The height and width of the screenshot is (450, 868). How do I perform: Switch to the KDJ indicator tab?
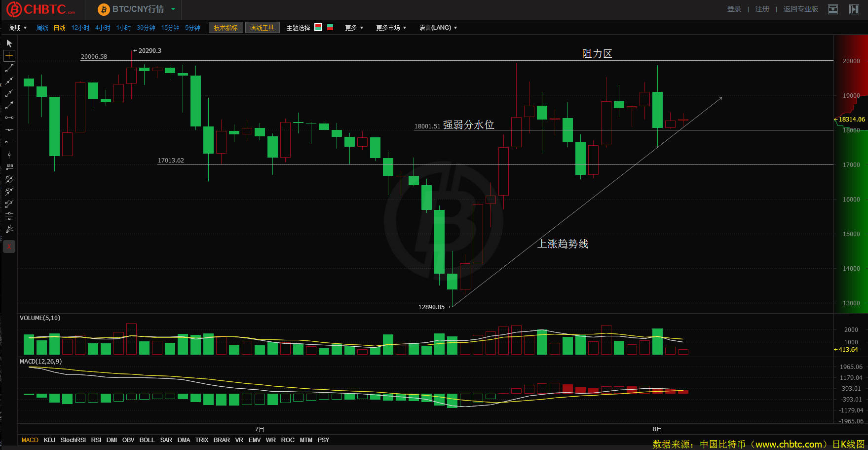49,440
